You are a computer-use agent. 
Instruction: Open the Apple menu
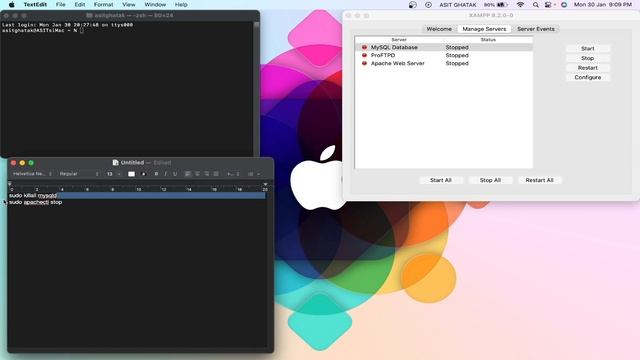click(x=11, y=5)
